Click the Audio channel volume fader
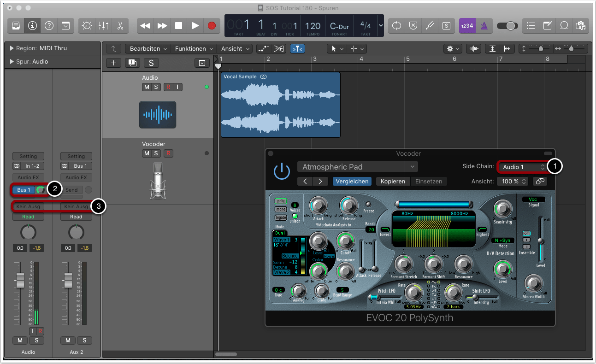The image size is (596, 364). [20, 279]
